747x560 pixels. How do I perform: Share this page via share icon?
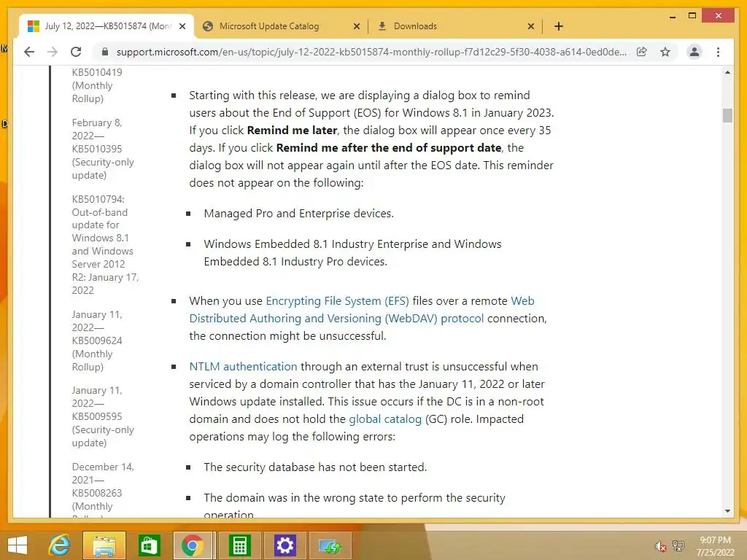coord(642,52)
